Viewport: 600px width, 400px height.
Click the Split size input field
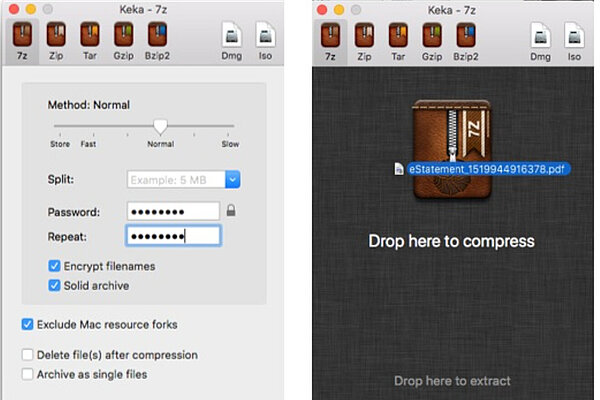pyautogui.click(x=176, y=179)
